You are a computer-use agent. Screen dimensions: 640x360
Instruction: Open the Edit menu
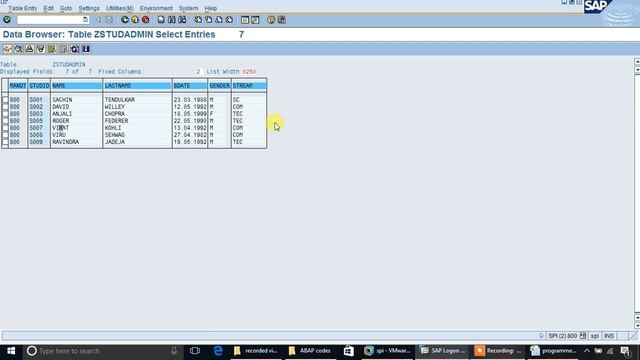click(49, 8)
